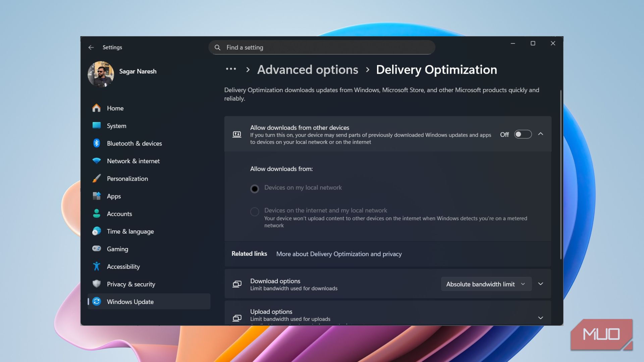Click the Personalization paintbrush icon
Image resolution: width=644 pixels, height=362 pixels.
point(97,178)
